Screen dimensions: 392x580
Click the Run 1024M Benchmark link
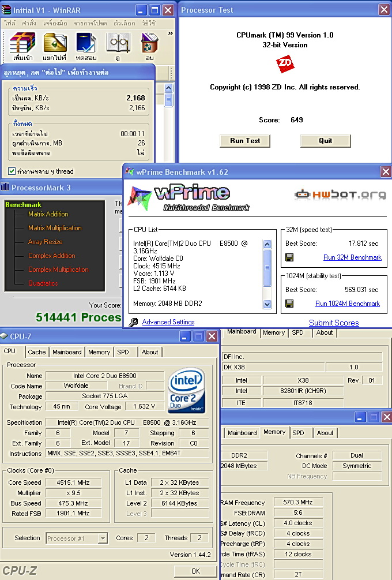[348, 304]
